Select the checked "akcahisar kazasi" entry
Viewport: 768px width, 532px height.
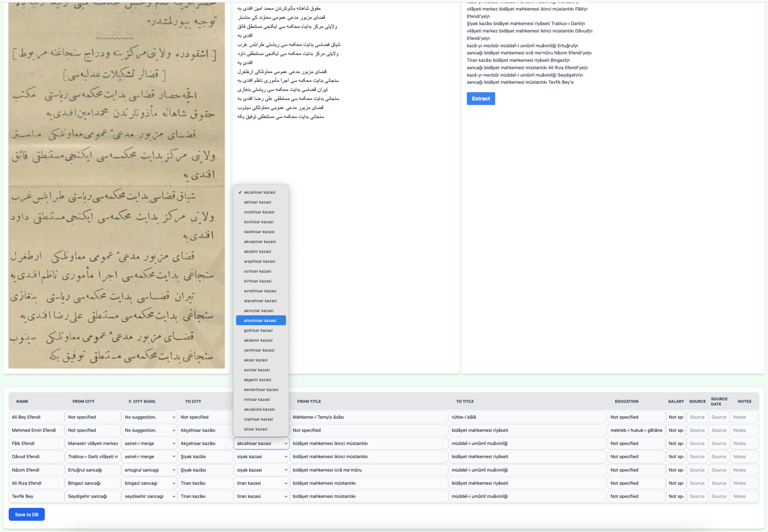pyautogui.click(x=260, y=192)
